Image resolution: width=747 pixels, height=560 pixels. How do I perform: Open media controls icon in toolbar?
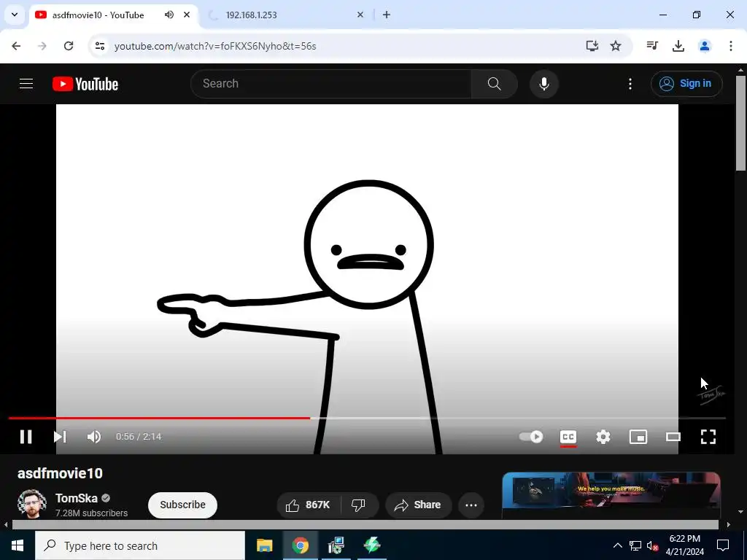coord(652,46)
